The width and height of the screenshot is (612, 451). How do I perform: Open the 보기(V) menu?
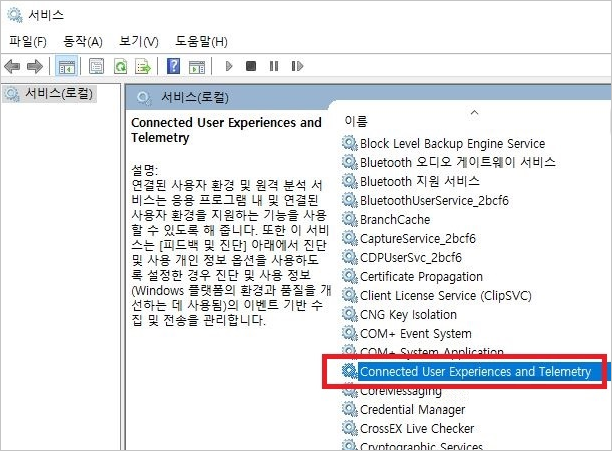(x=139, y=41)
